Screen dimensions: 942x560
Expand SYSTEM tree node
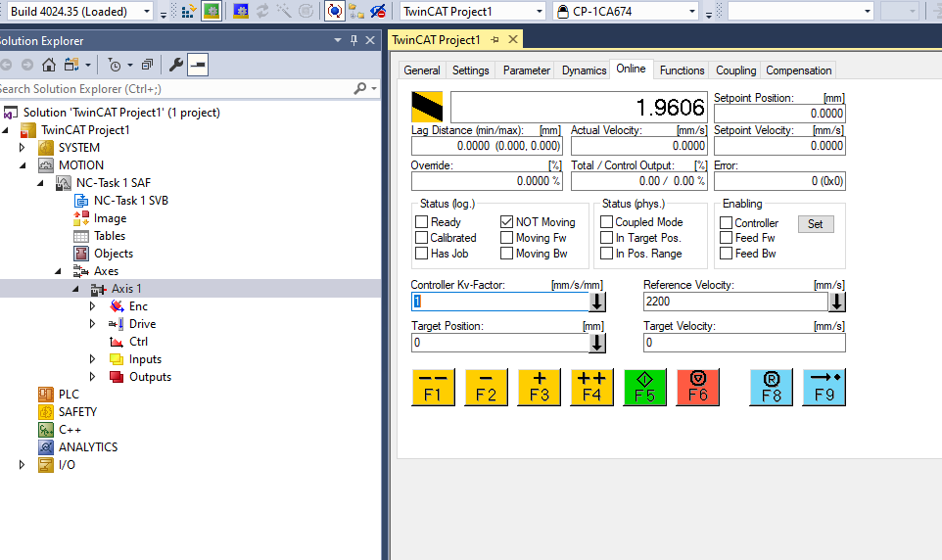click(23, 148)
